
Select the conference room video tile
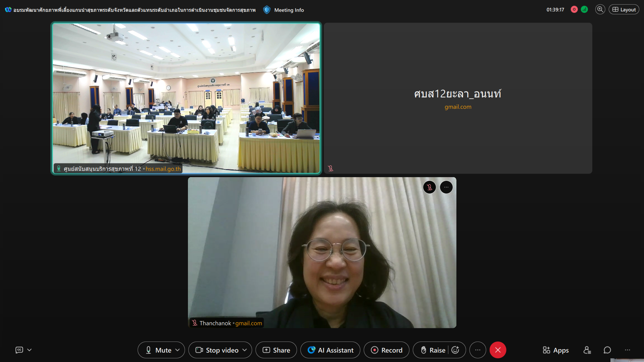point(186,98)
